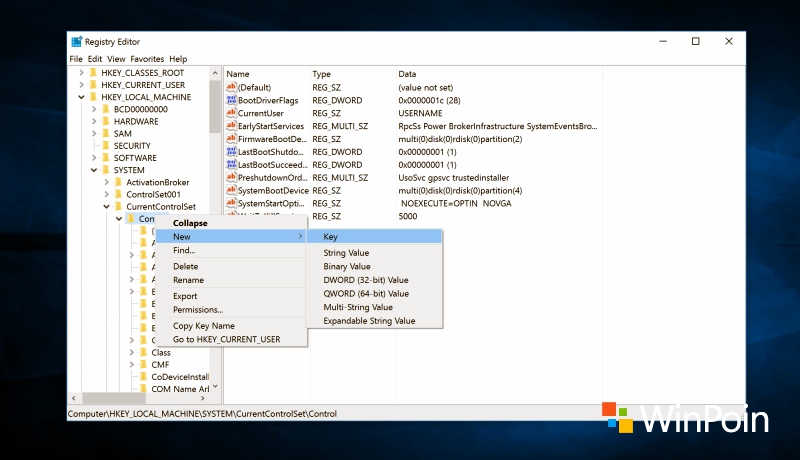This screenshot has height=460, width=800.
Task: Click the HKEY_CLASSES_ROOT folder icon
Action: point(93,72)
